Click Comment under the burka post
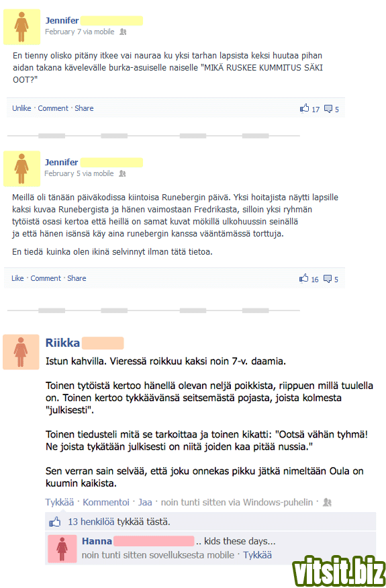 pyautogui.click(x=53, y=108)
